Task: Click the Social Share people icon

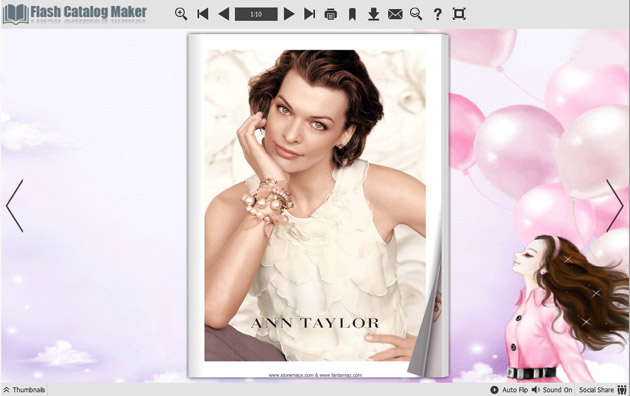Action: (622, 390)
